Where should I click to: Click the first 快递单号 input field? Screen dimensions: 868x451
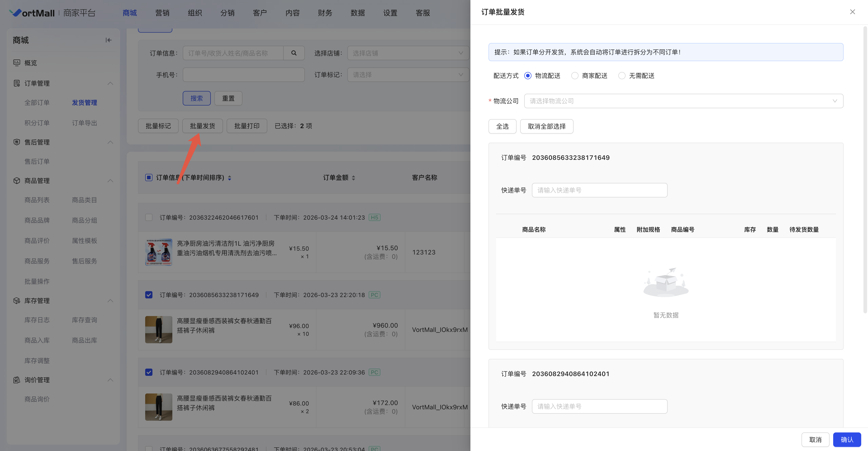tap(599, 190)
